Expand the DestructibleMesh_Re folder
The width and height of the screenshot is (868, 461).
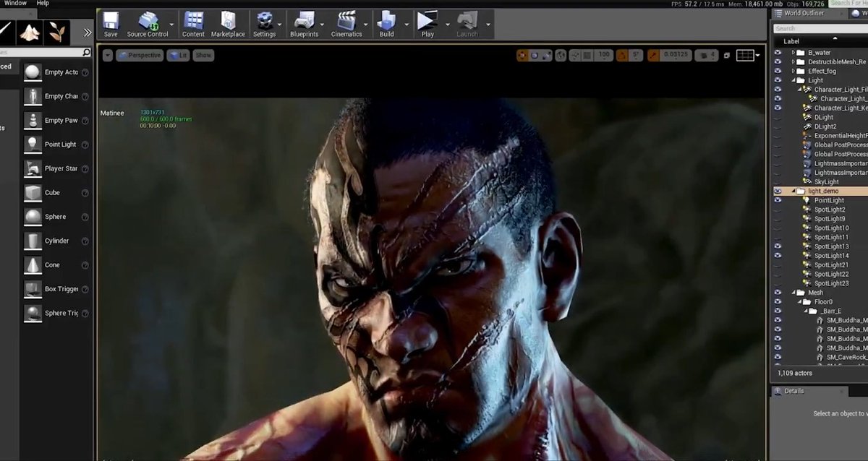click(793, 62)
